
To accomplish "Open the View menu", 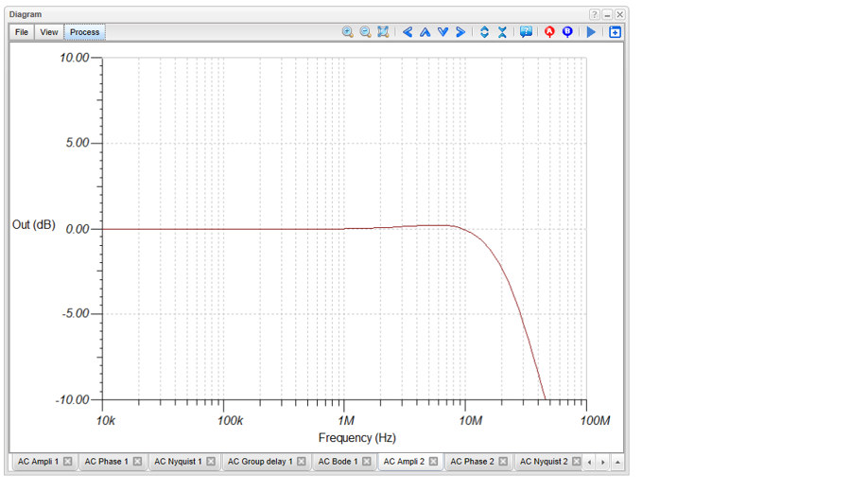I will pos(49,32).
